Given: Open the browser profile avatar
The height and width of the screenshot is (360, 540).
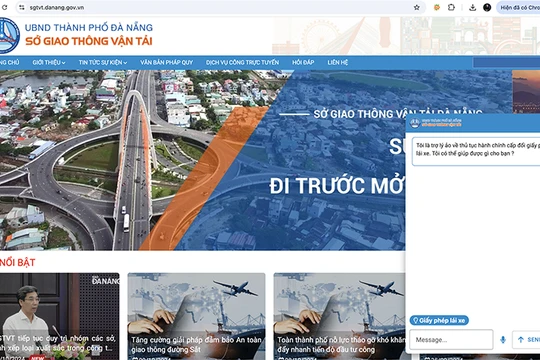Looking at the screenshot, I should pyautogui.click(x=487, y=7).
